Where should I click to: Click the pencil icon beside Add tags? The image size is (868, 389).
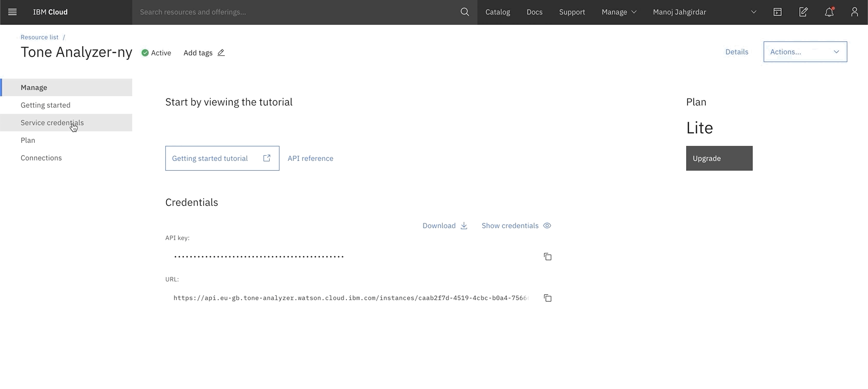click(221, 53)
